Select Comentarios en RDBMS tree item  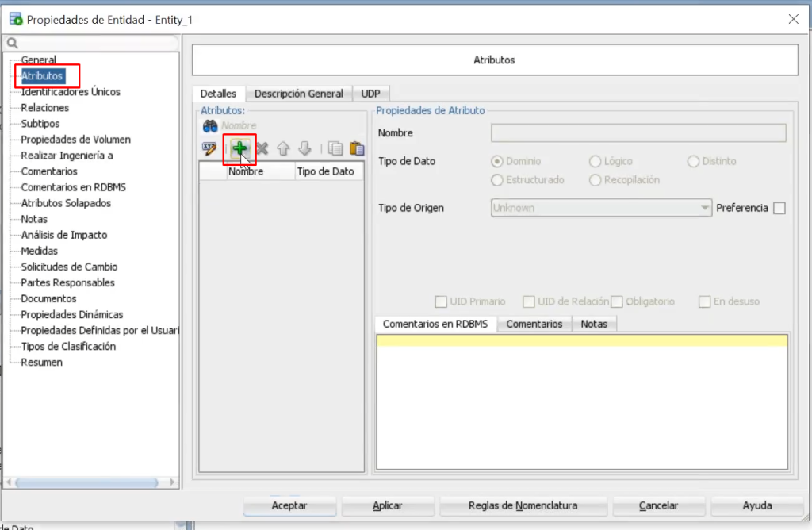73,187
